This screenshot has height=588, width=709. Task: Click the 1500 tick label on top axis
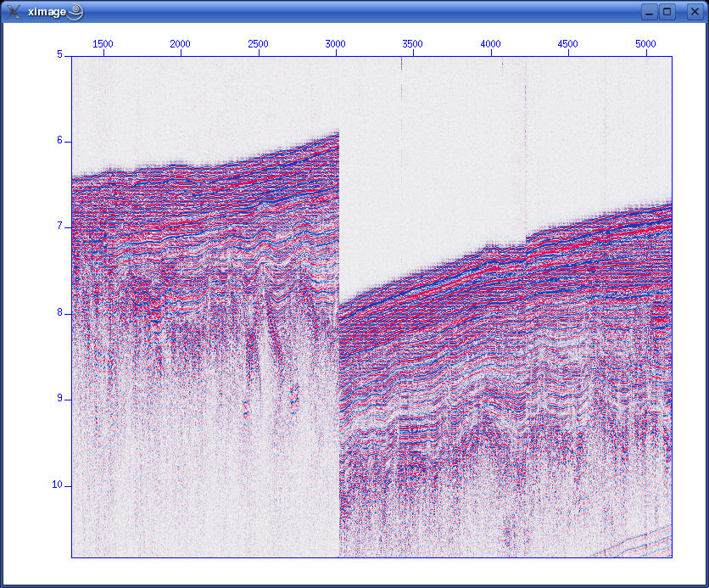103,43
